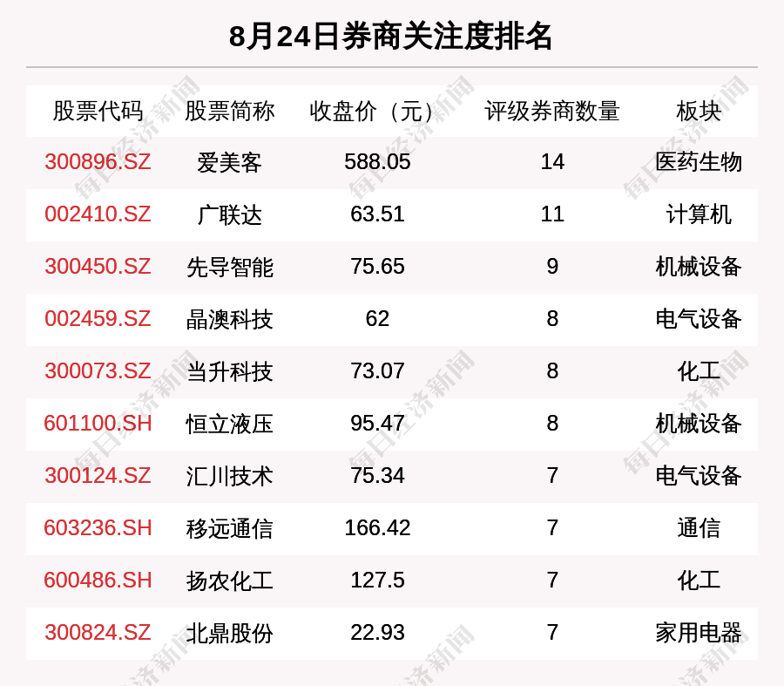Select sector 通信 in 移远通信 row
This screenshot has width=784, height=686.
point(699,528)
